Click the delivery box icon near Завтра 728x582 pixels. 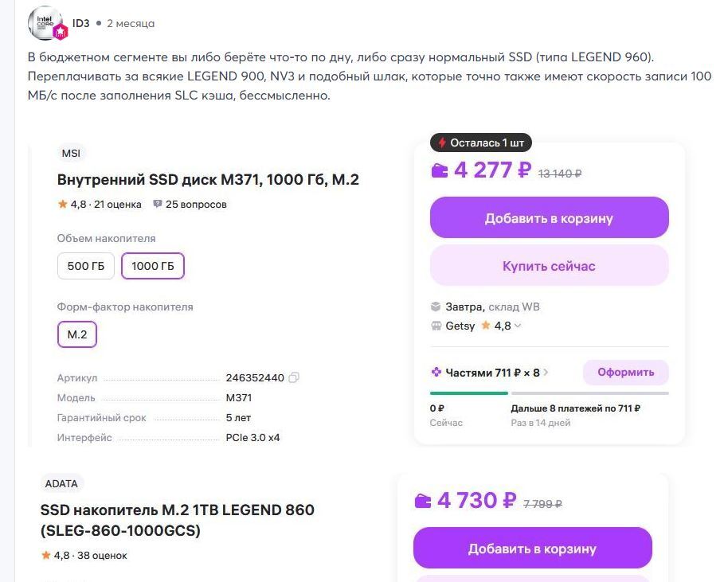tap(436, 307)
